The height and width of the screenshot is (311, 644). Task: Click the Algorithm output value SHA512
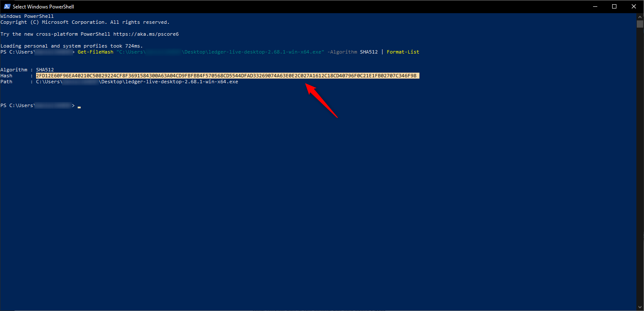(x=45, y=70)
